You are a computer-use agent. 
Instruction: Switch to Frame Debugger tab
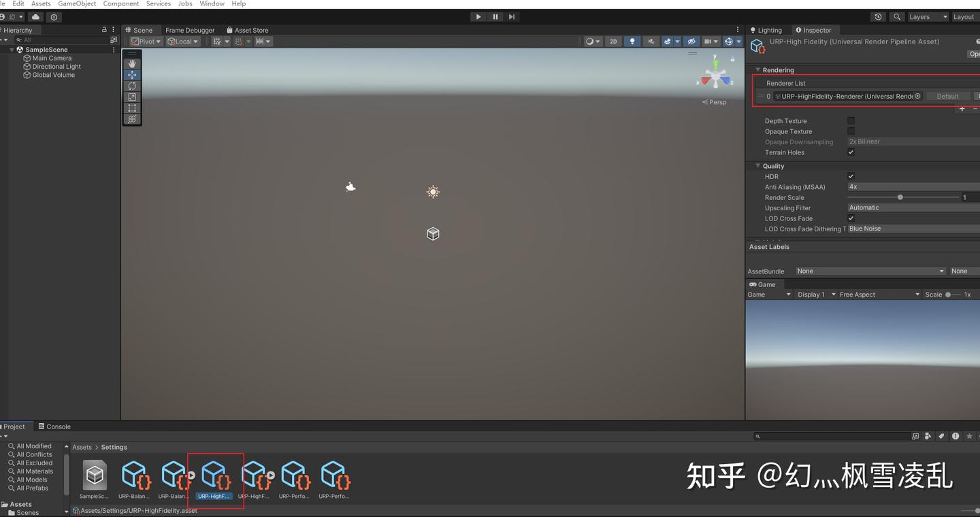(190, 30)
